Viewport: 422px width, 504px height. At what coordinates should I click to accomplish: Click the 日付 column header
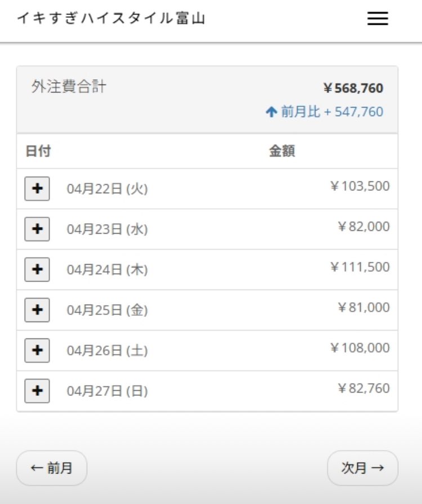point(38,151)
